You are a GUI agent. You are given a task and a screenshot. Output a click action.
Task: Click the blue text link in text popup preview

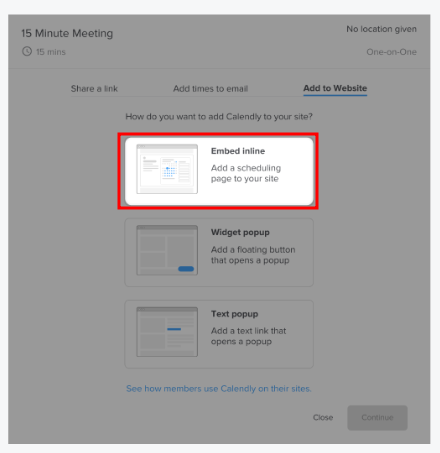[174, 329]
